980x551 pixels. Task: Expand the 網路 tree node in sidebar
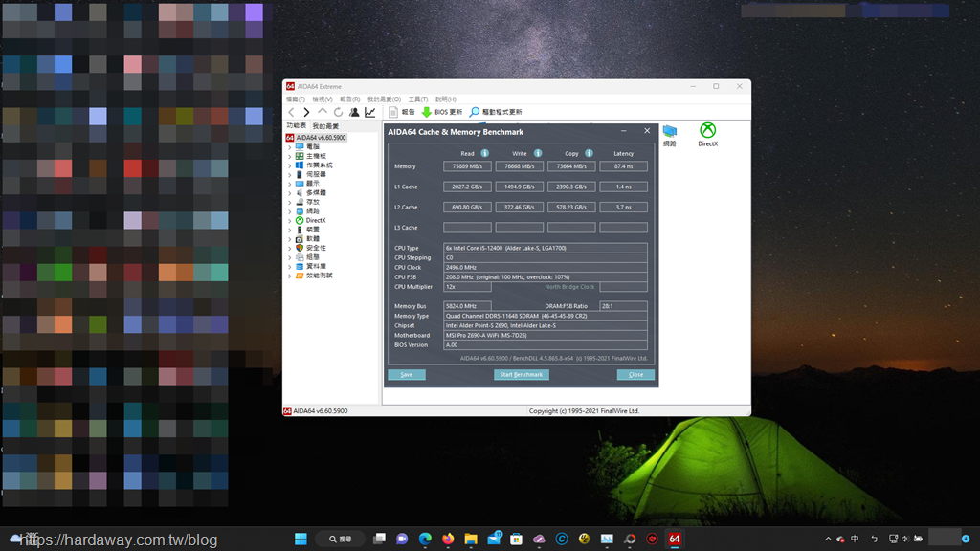[289, 211]
